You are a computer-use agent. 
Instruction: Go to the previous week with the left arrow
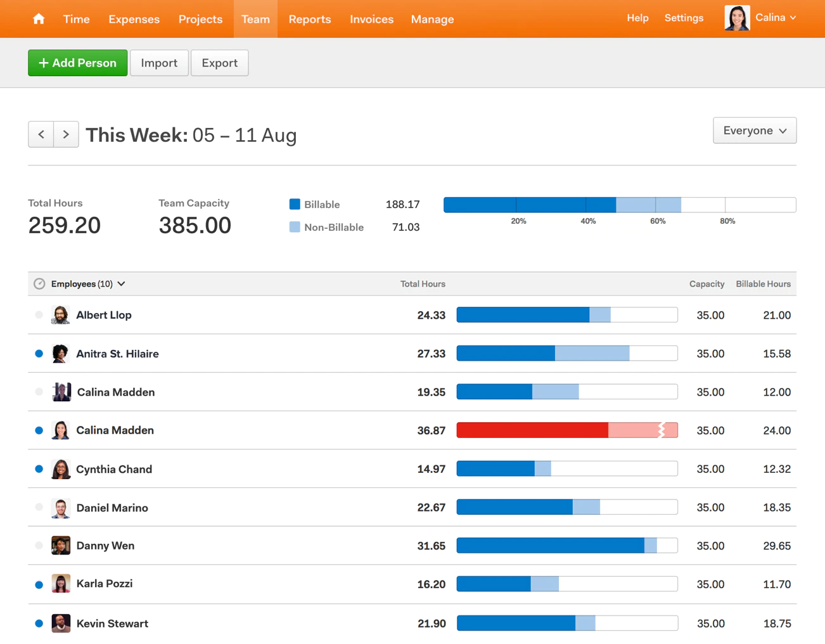click(x=41, y=134)
